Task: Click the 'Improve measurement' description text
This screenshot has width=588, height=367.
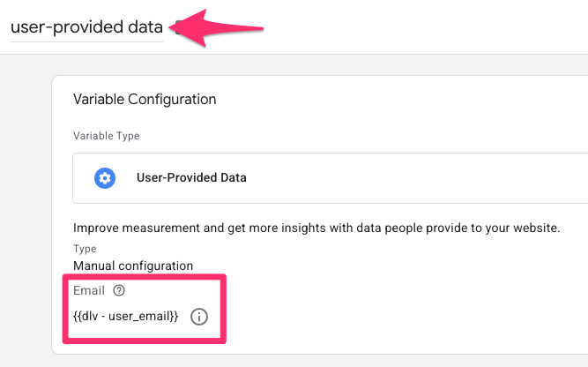Action: (x=316, y=228)
